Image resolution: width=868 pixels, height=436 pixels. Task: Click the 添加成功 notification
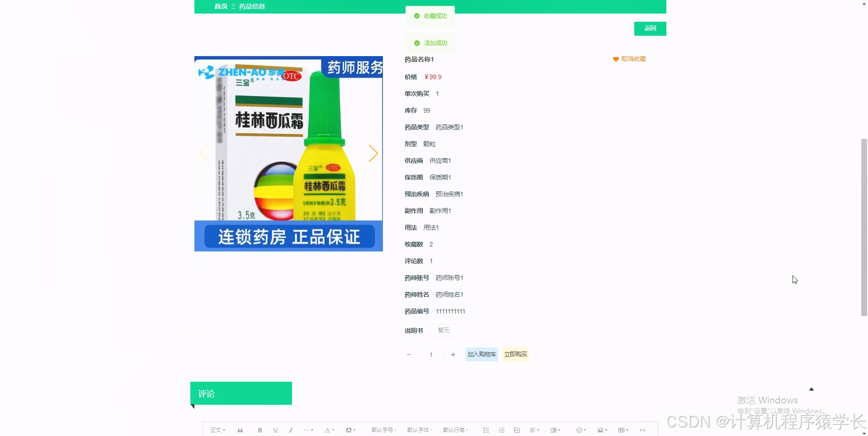coord(430,43)
